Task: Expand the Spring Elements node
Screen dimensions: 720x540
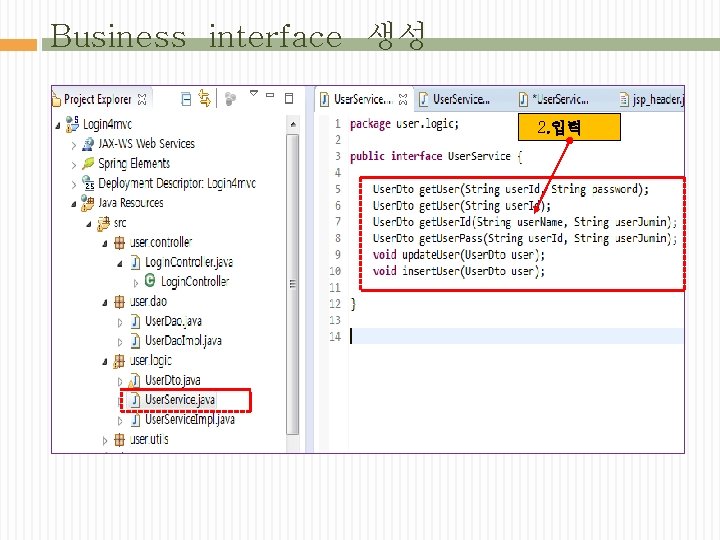Action: tap(73, 165)
